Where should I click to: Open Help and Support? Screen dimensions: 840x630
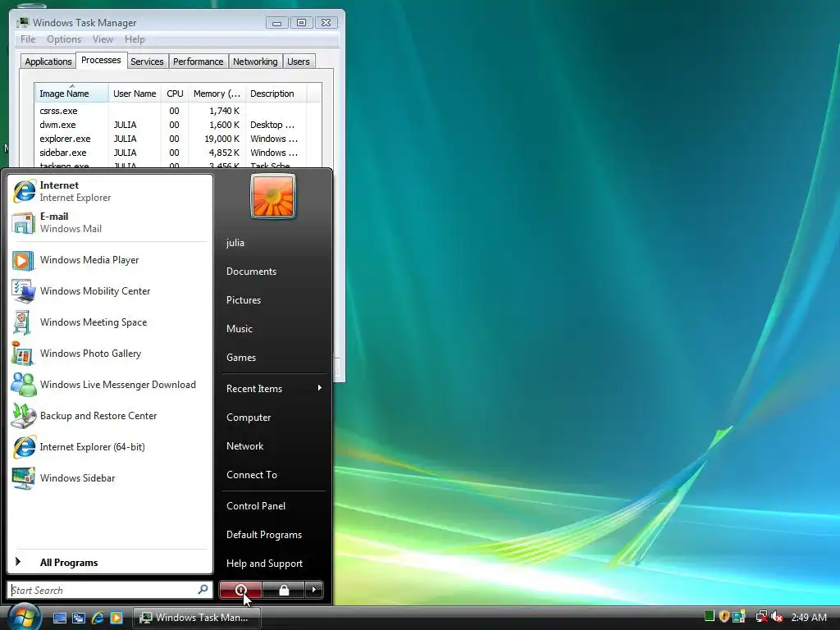[x=273, y=564]
